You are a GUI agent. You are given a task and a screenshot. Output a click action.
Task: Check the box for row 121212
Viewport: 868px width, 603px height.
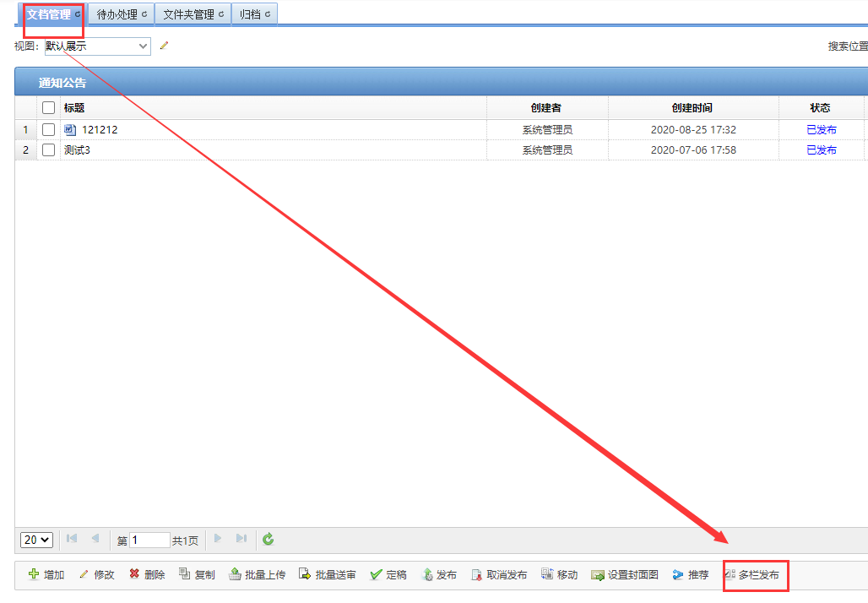coord(49,129)
